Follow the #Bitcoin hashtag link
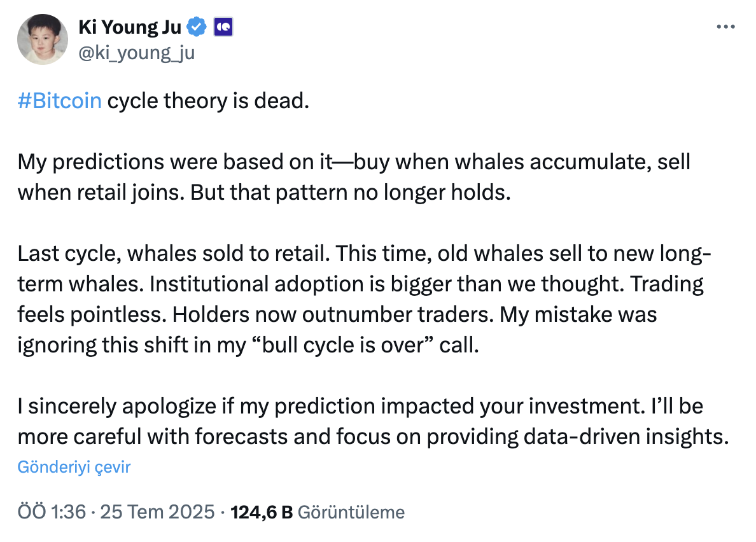This screenshot has height=542, width=756. [x=59, y=101]
